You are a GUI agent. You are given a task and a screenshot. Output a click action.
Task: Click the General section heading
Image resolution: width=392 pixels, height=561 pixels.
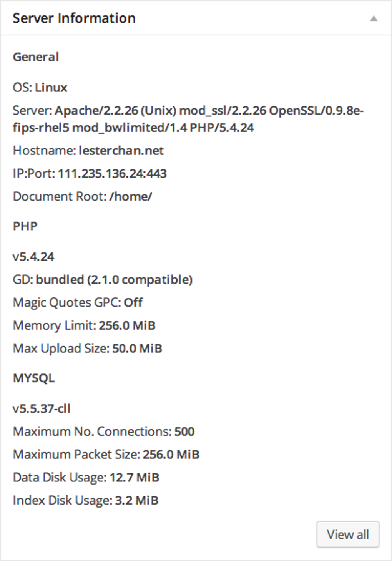[36, 56]
